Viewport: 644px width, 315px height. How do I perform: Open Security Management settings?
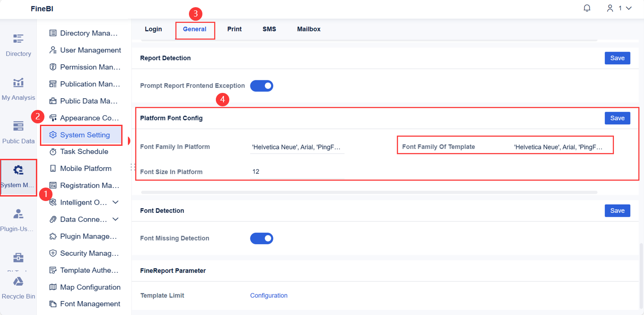coord(88,253)
